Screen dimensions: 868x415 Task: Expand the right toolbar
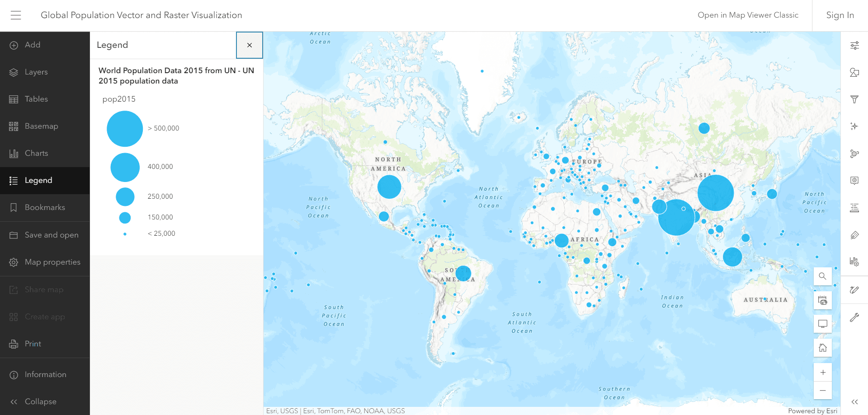[x=854, y=401]
